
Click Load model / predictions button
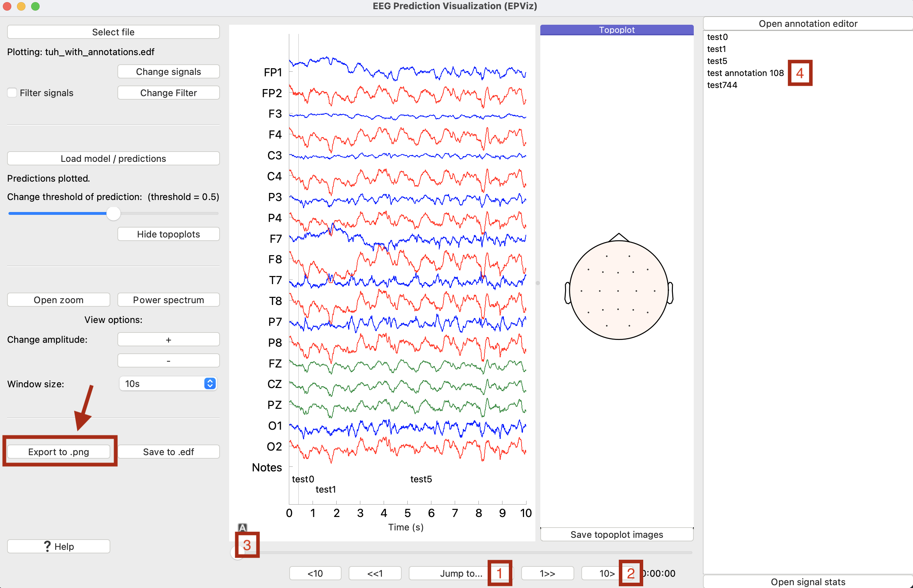pyautogui.click(x=113, y=158)
